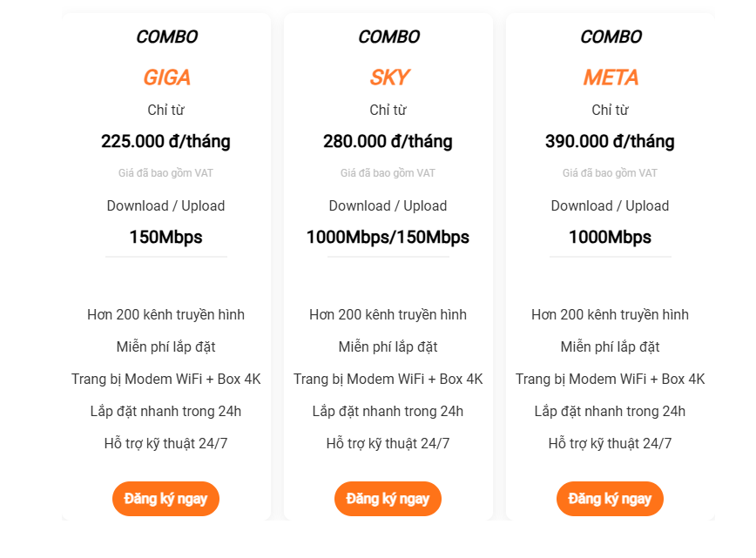
Task: Click "Hỗ trợ kỹ thuật 24/7" in the SKY card
Action: tap(388, 443)
